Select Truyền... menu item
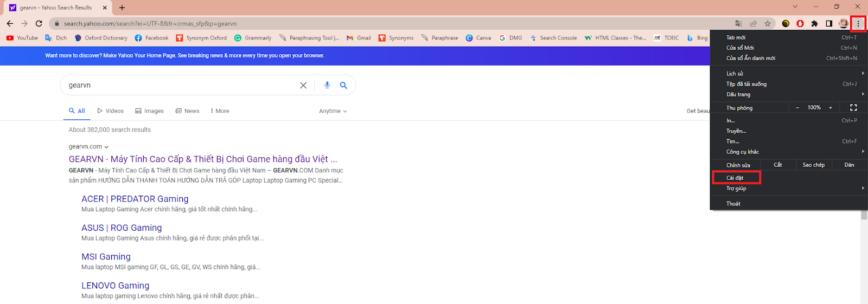Screen dimensions: 868x304 click(x=789, y=131)
